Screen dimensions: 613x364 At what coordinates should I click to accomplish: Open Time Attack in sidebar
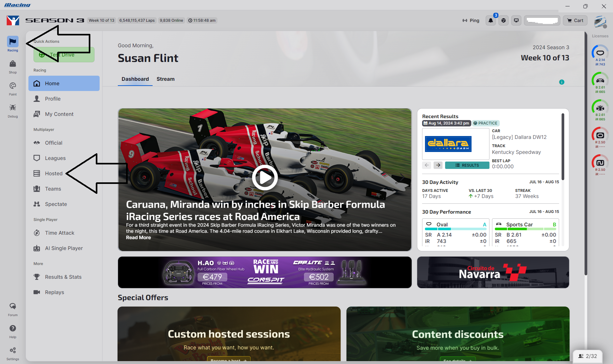59,233
